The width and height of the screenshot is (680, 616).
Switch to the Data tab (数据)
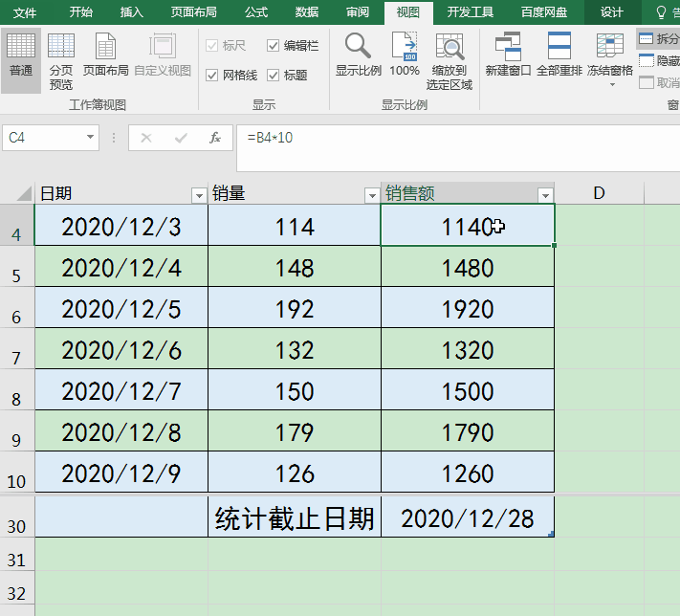click(x=307, y=12)
